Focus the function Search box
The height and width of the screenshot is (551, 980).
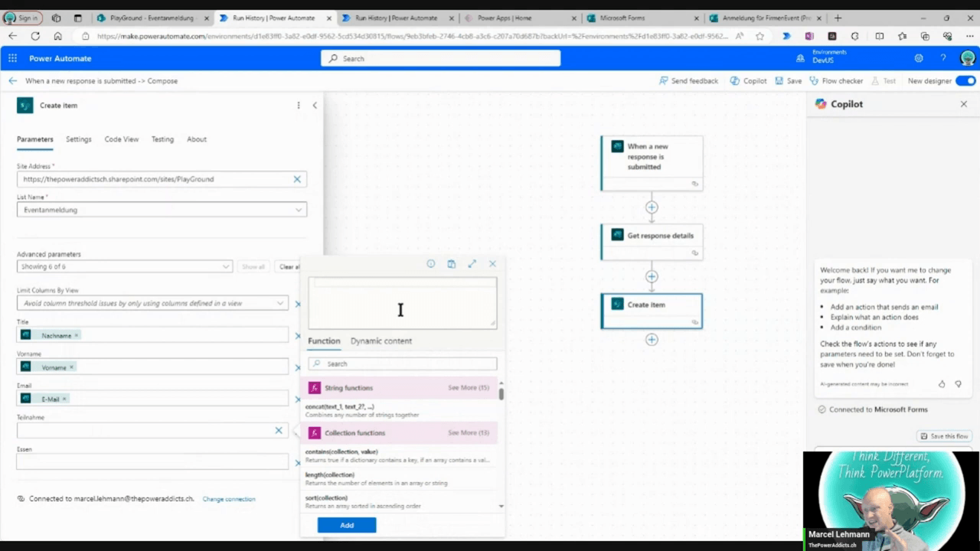403,364
